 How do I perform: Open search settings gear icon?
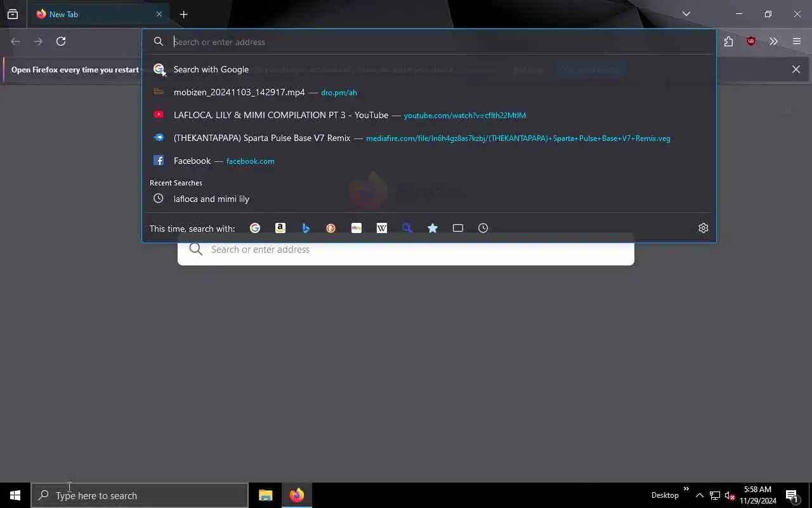coord(704,228)
